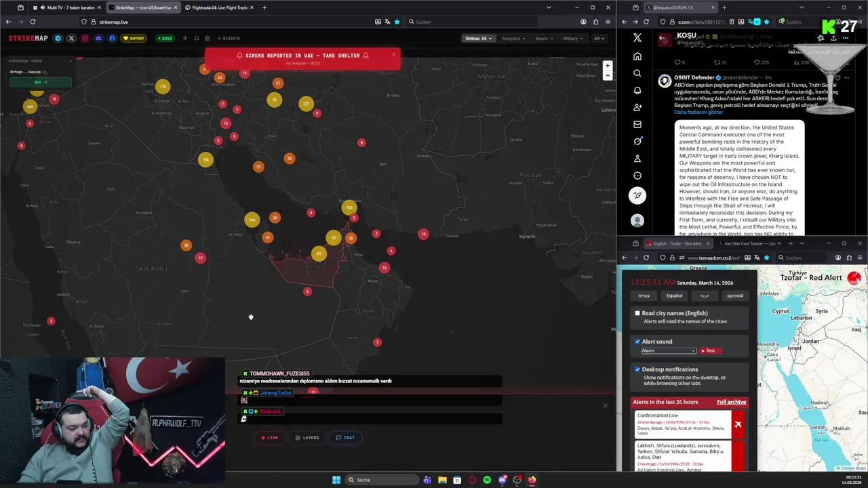
Task: Open StrikeMap's Instagram icon
Action: pyautogui.click(x=85, y=38)
